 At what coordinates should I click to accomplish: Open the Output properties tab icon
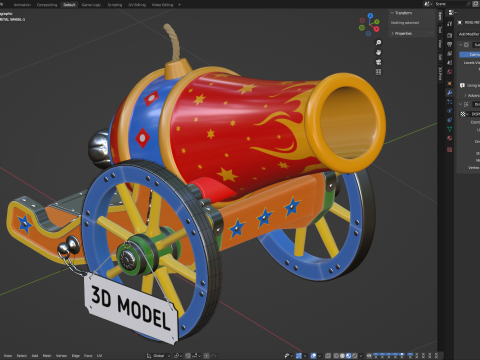tap(450, 44)
